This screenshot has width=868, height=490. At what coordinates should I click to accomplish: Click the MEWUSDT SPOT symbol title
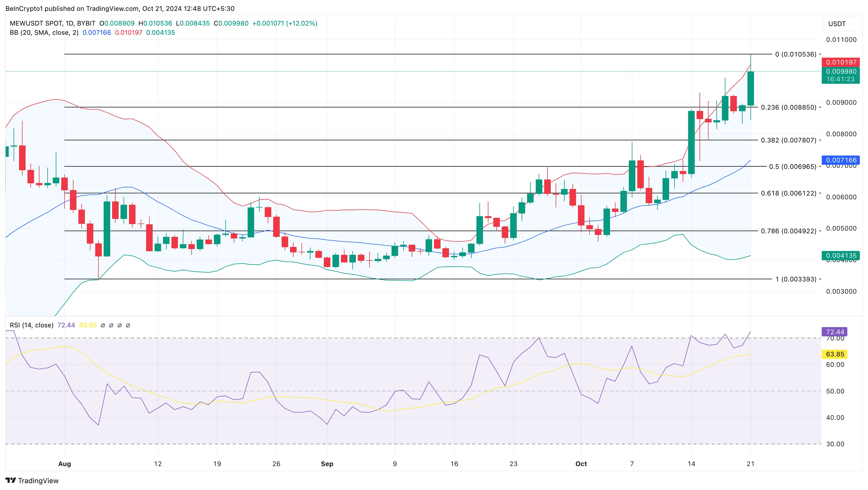click(36, 23)
